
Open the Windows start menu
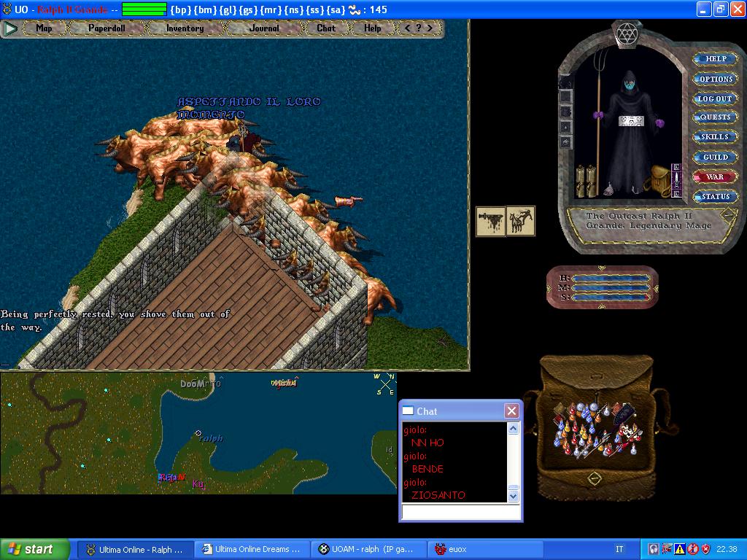[34, 549]
